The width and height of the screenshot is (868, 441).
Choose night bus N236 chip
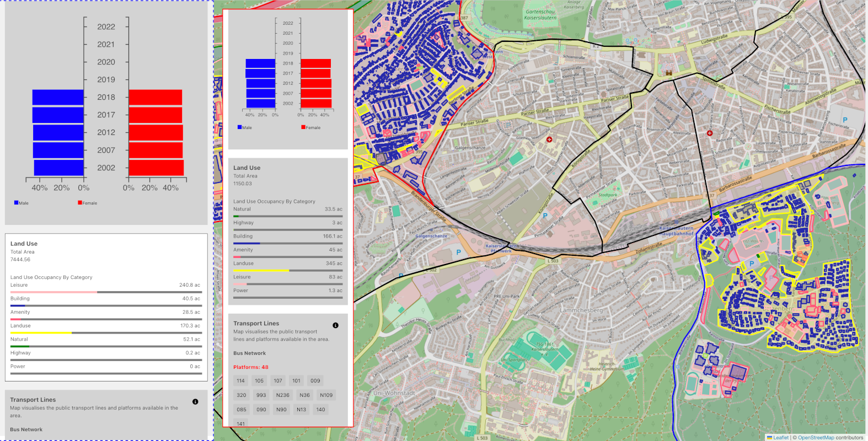click(x=283, y=395)
